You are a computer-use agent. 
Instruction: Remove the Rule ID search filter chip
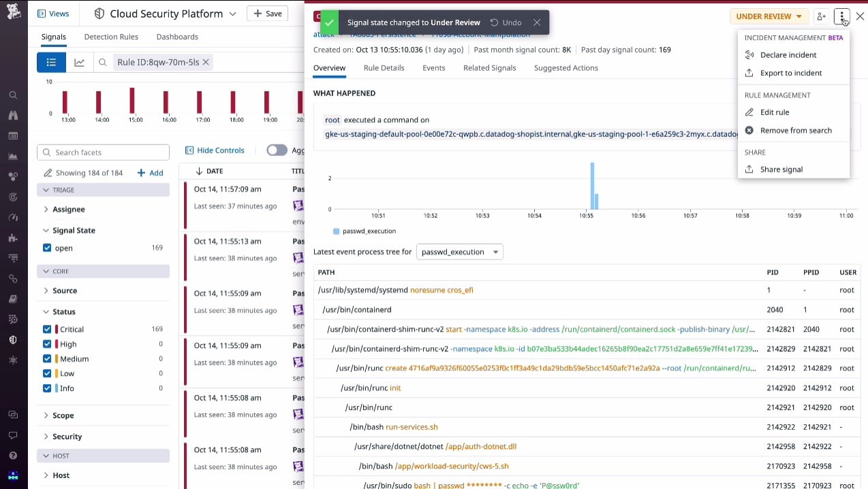tap(206, 62)
